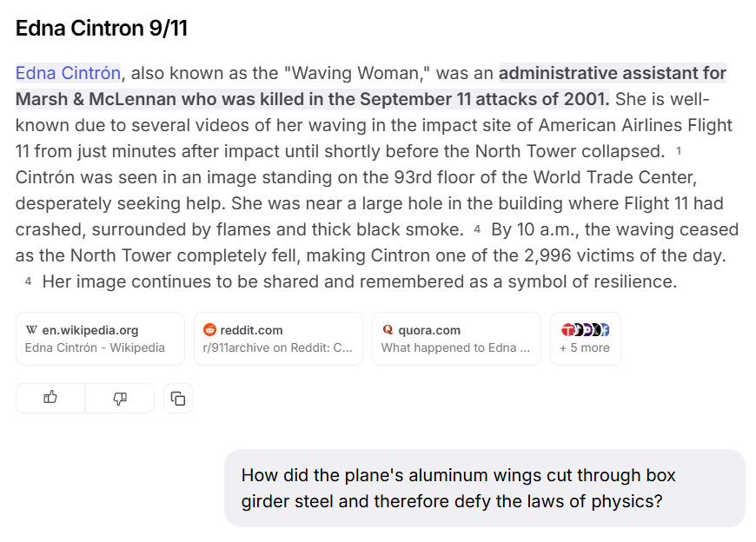Click the user's aluminum wings question bubble

[484, 488]
